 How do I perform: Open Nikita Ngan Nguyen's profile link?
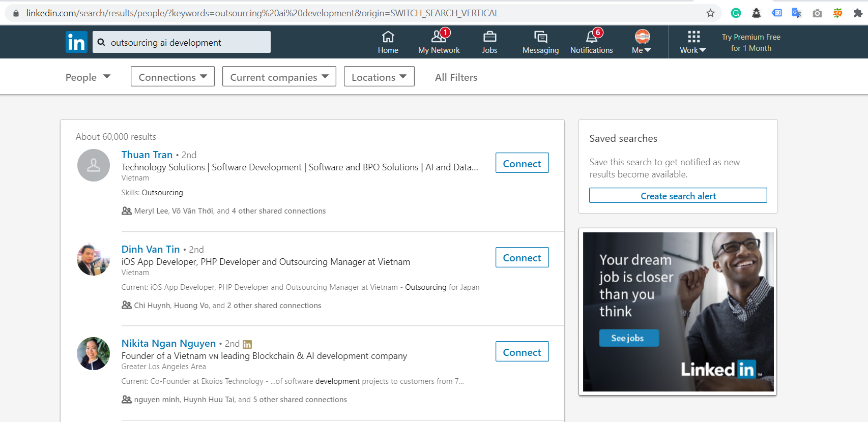click(x=168, y=344)
